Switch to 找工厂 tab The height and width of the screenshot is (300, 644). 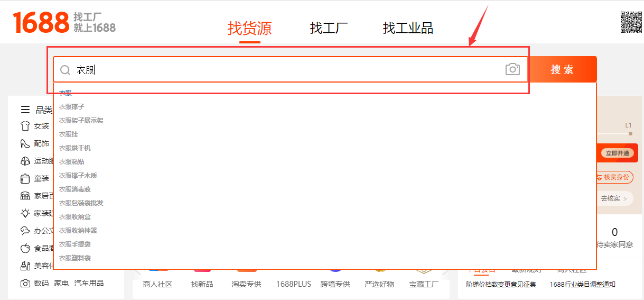(329, 28)
